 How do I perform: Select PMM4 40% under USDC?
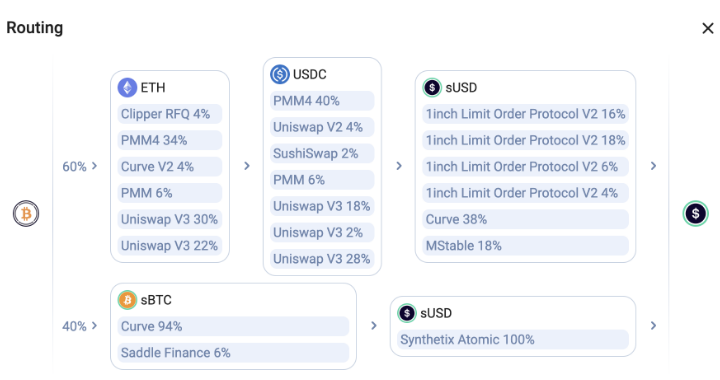tap(322, 101)
